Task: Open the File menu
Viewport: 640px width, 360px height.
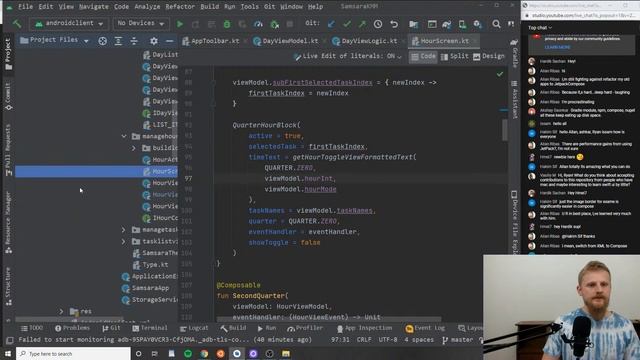Action: (x=25, y=7)
